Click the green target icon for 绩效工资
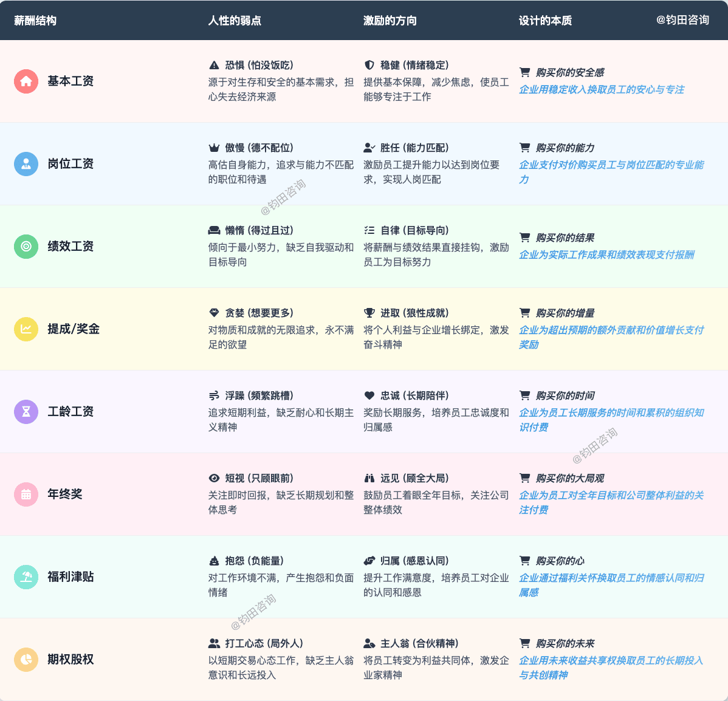The width and height of the screenshot is (728, 701). pyautogui.click(x=26, y=247)
